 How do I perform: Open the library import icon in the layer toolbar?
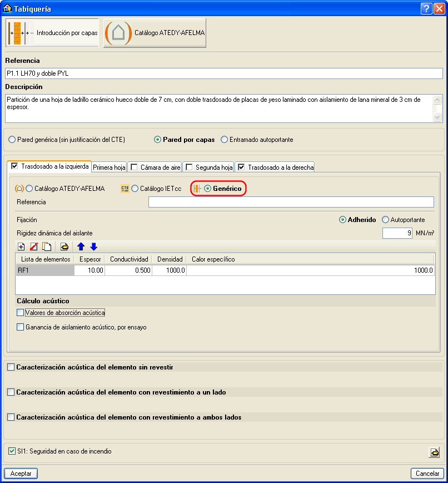(64, 247)
